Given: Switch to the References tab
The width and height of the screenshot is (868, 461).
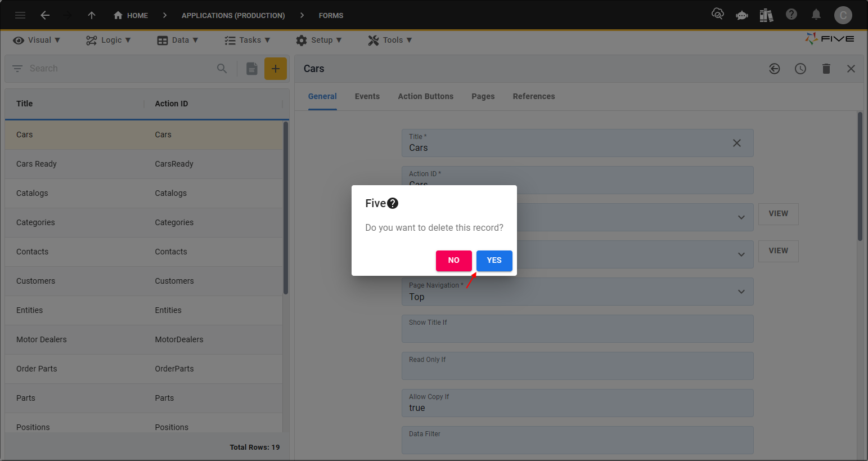Looking at the screenshot, I should pyautogui.click(x=534, y=96).
